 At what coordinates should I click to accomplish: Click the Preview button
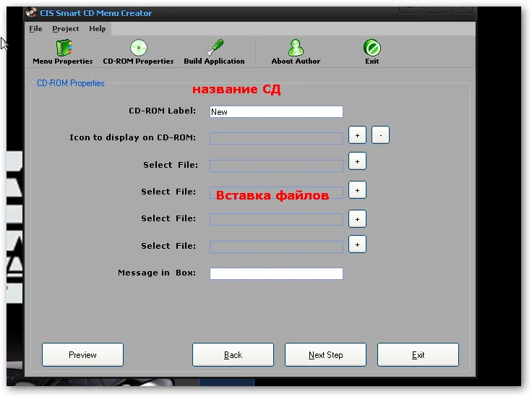coord(83,354)
